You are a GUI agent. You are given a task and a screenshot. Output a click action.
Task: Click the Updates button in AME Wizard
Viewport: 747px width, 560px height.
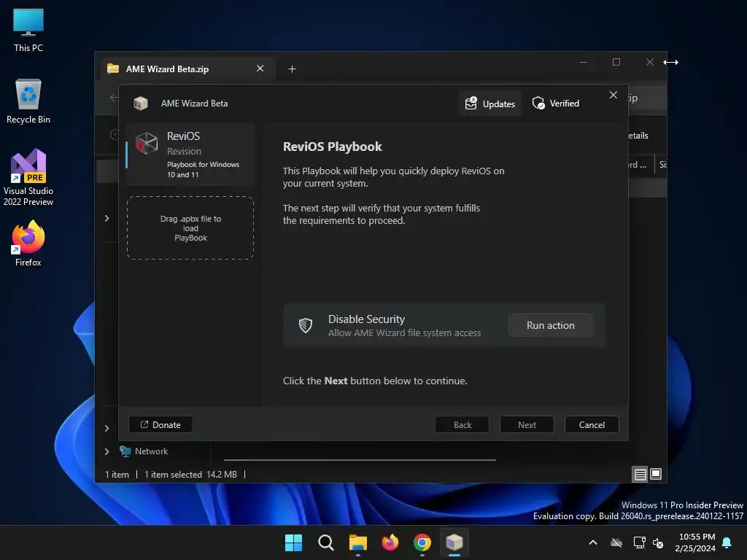[x=489, y=104]
